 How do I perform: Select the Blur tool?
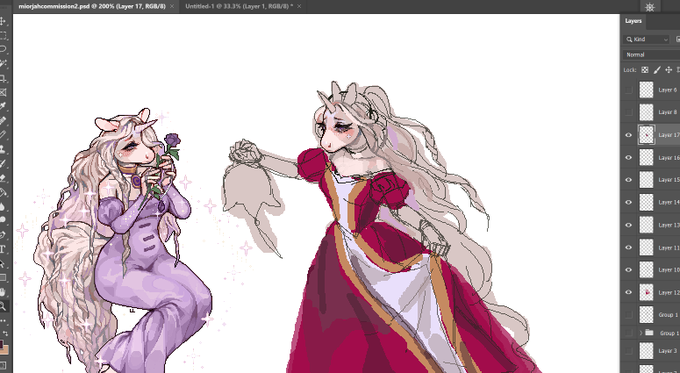coord(3,206)
